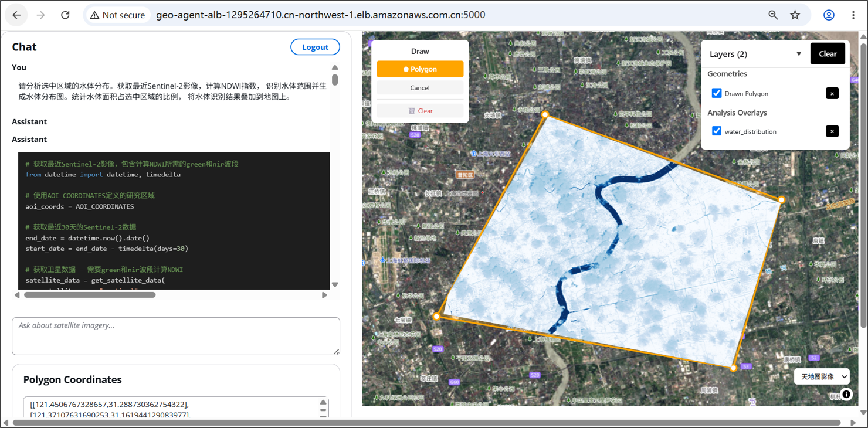
Task: Click the code line 'end_date = datetime.now().date()'
Action: 87,238
